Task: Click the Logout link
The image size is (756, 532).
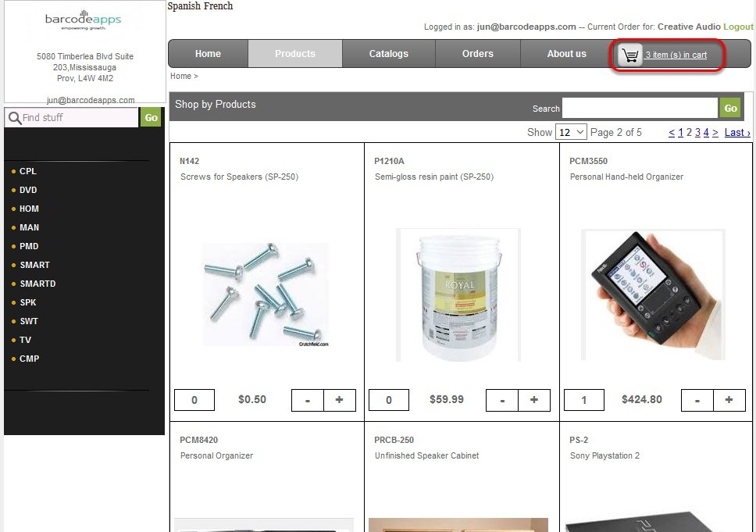Action: click(738, 27)
